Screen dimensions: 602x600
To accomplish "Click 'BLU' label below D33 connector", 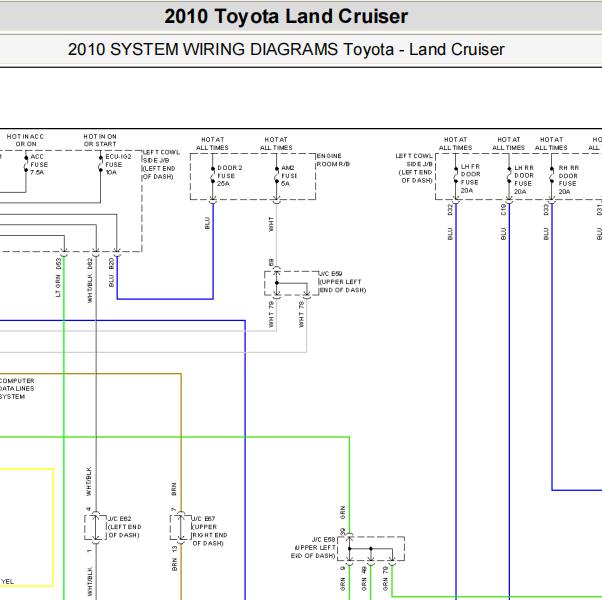I will pyautogui.click(x=546, y=234).
